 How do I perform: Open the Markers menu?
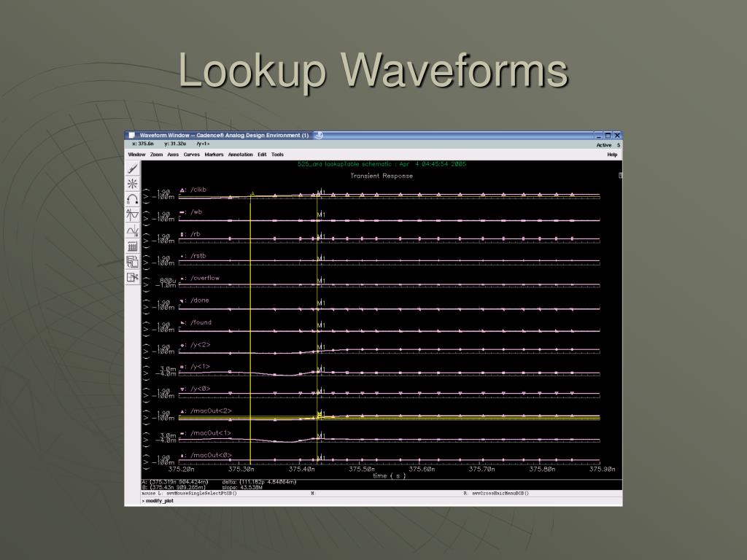[214, 155]
